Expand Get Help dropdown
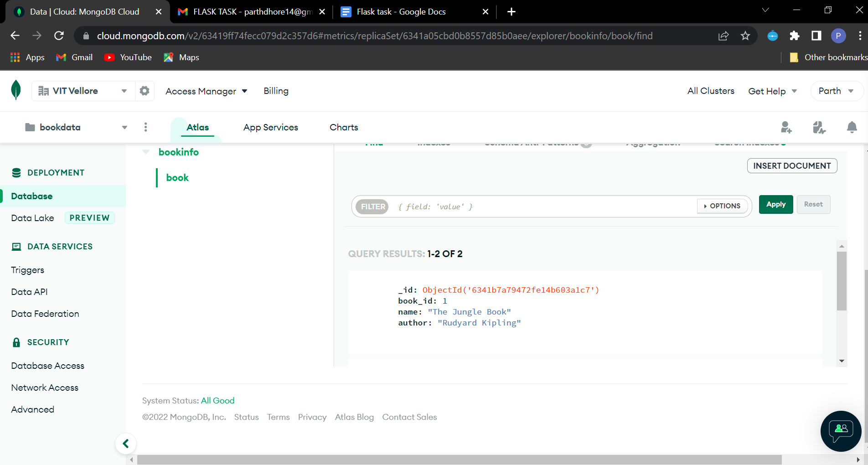This screenshot has width=868, height=465. [773, 91]
